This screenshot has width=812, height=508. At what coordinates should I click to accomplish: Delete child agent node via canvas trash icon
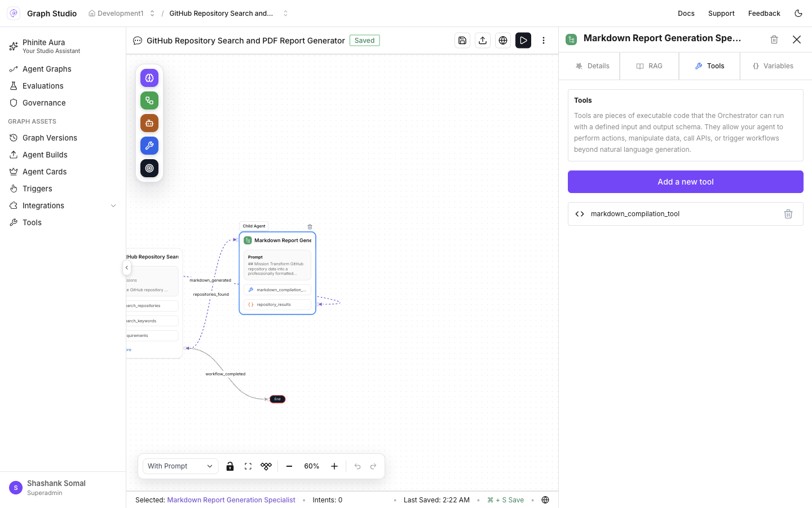click(x=310, y=227)
